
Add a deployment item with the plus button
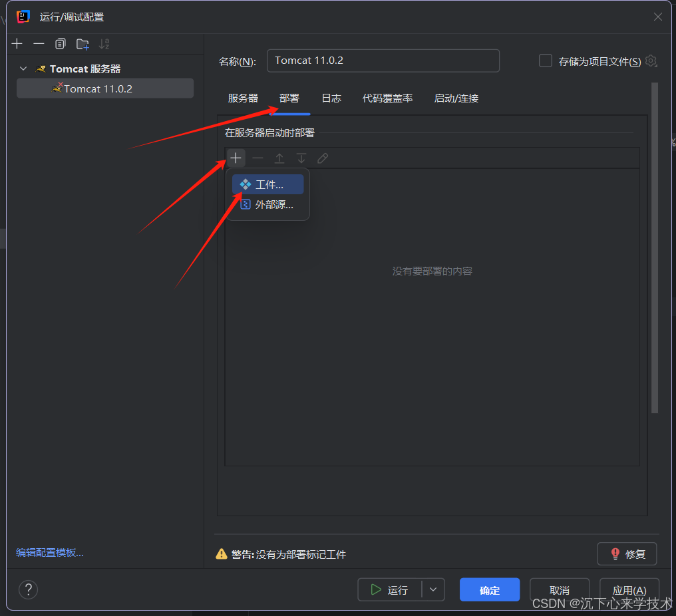(236, 158)
